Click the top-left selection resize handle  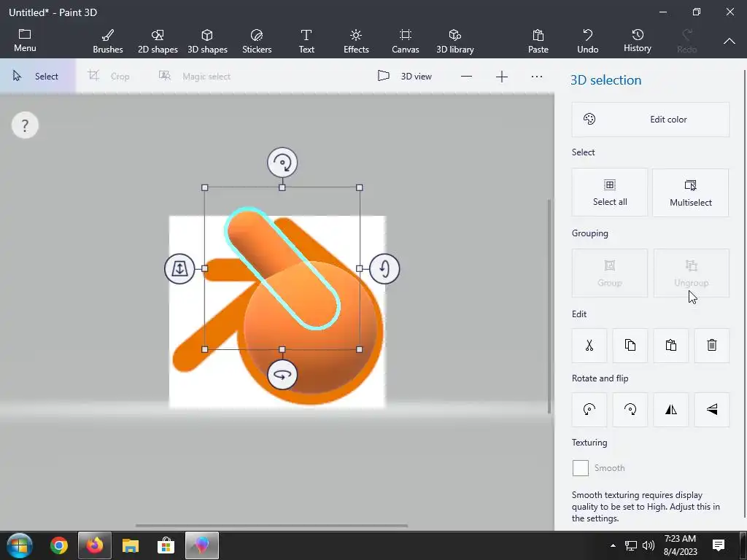pos(205,187)
